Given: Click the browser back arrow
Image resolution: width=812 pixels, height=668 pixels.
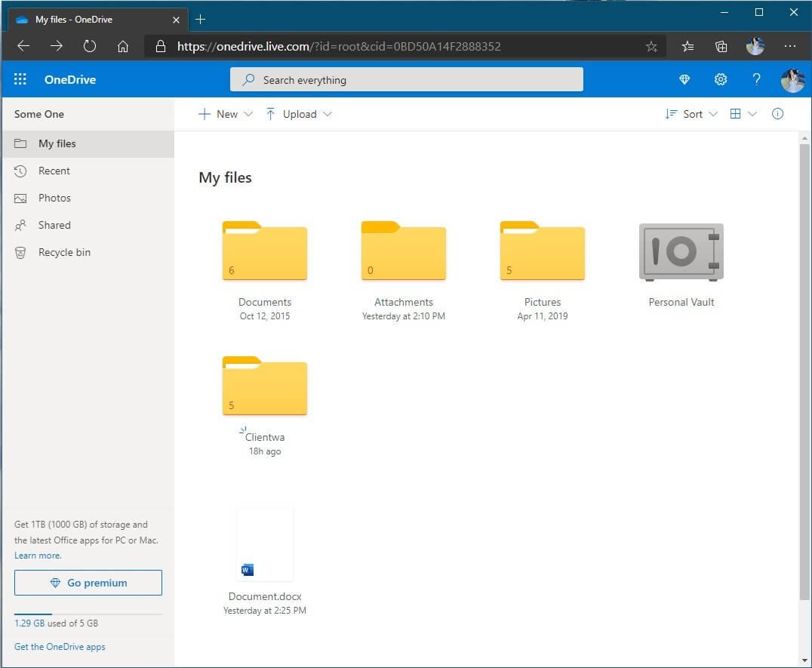Looking at the screenshot, I should pyautogui.click(x=23, y=46).
